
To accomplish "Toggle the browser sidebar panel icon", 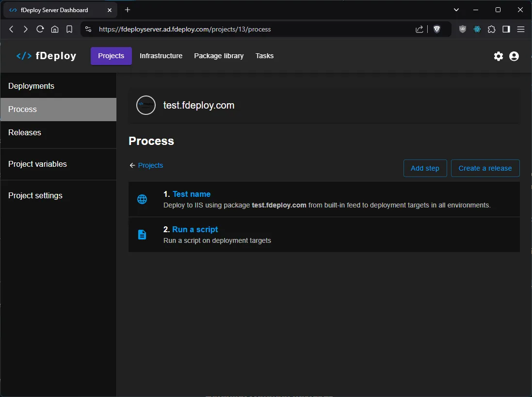I will (x=506, y=29).
